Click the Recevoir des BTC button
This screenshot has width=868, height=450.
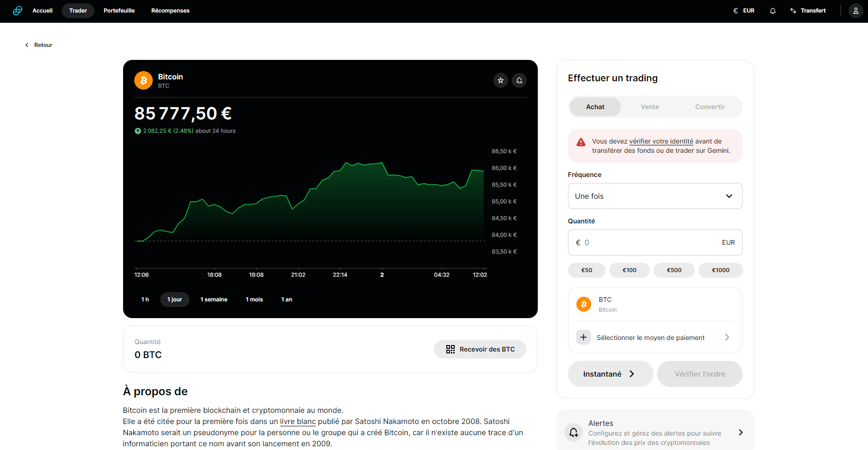[480, 349]
